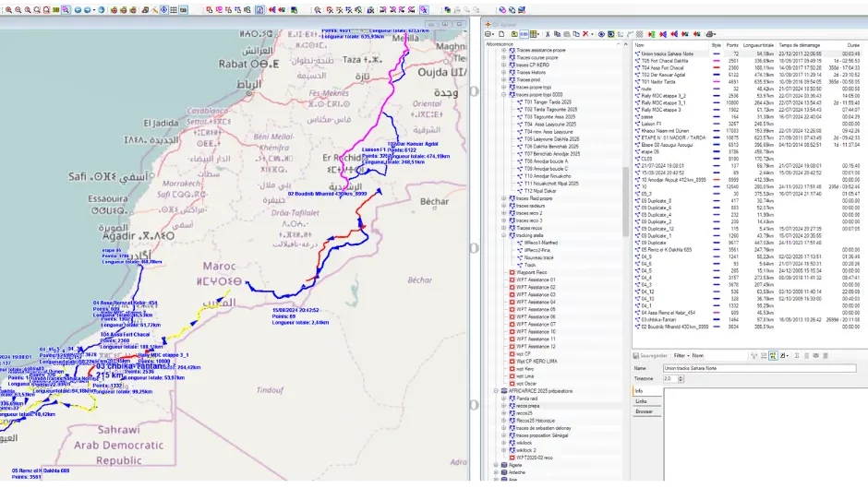This screenshot has height=488, width=868.
Task: Click the magenta style swatch for T01 Nador Tarda
Action: [717, 81]
